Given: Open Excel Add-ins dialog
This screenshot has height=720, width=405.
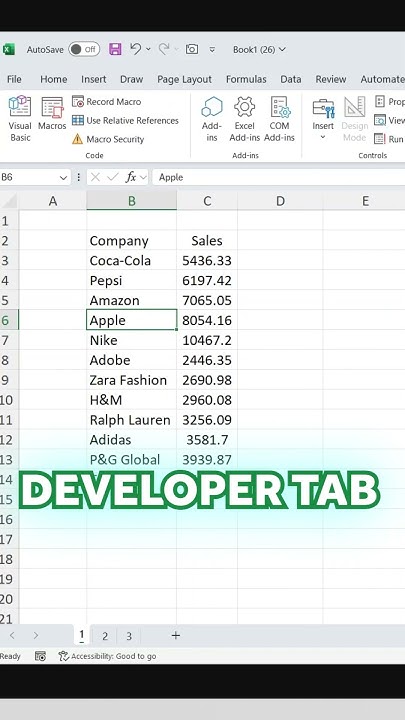Looking at the screenshot, I should coord(244,118).
